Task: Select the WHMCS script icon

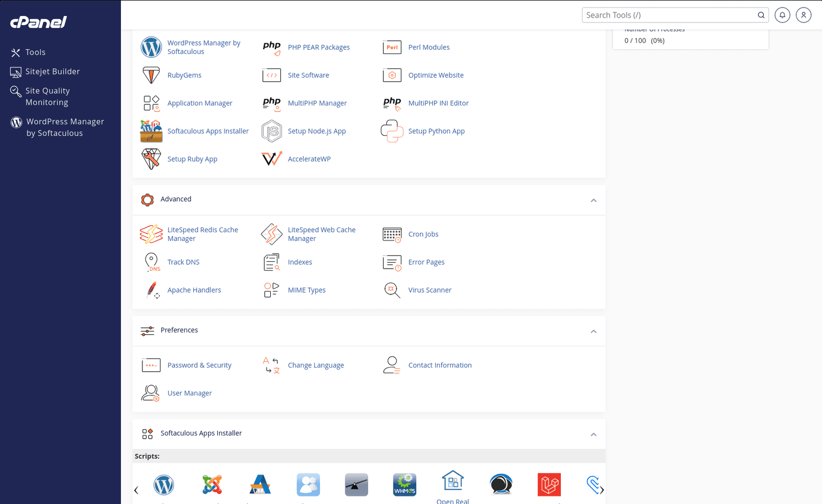Action: click(x=405, y=485)
